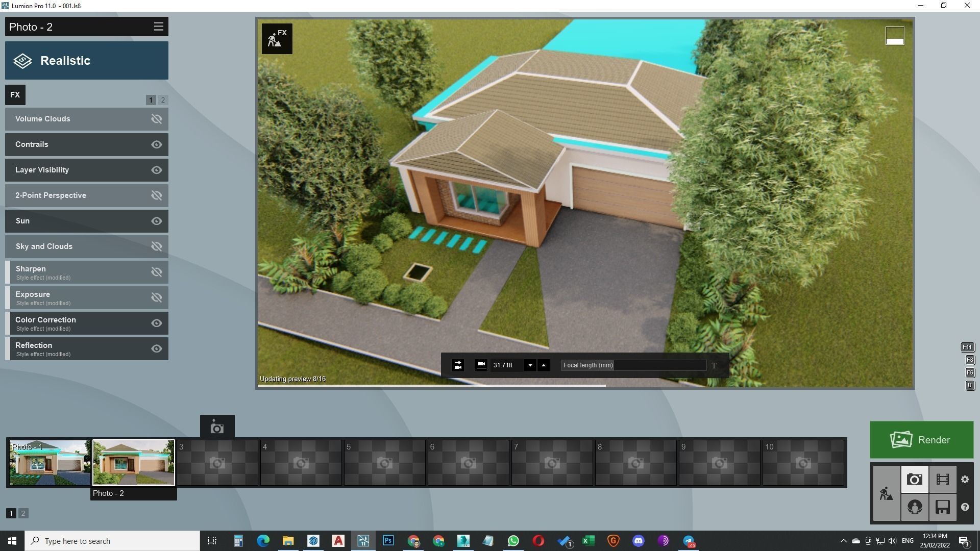This screenshot has height=551, width=980.
Task: Open WhatsApp from the taskbar
Action: click(513, 541)
